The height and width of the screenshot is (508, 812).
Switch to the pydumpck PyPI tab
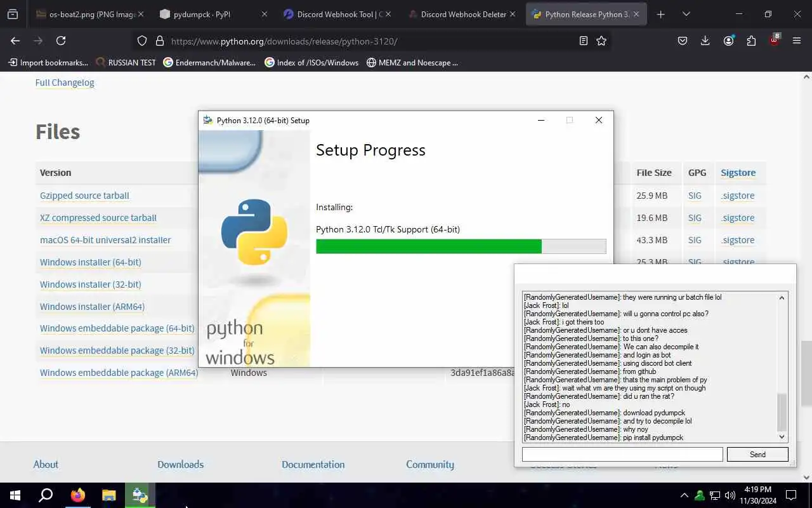coord(214,14)
